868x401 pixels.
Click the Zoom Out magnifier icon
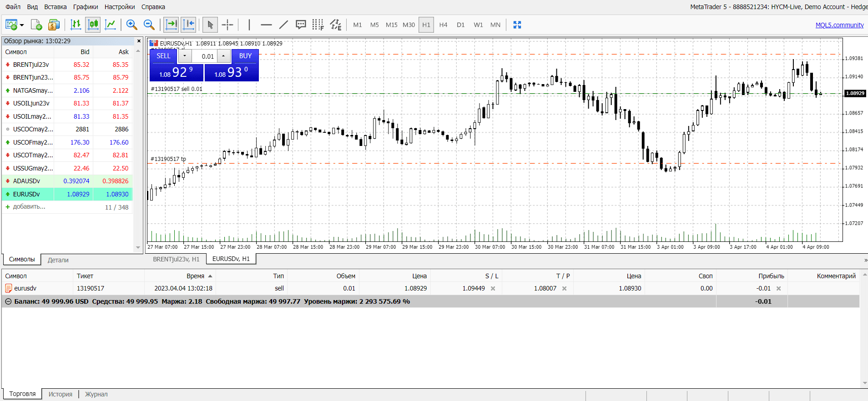click(x=149, y=25)
